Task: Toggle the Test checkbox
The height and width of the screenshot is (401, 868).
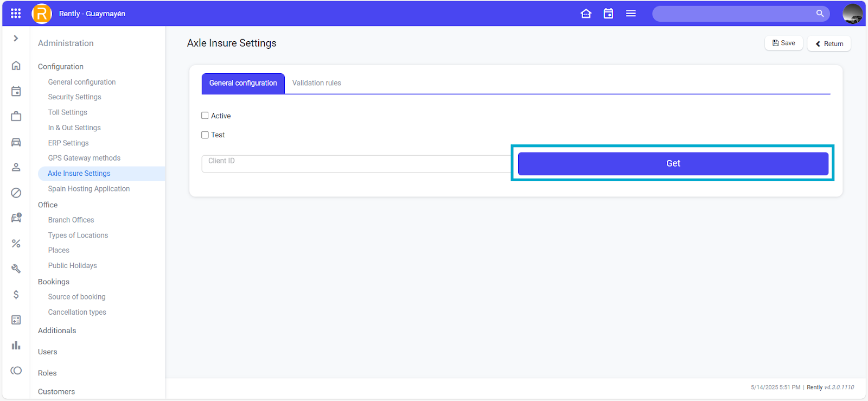Action: 205,135
